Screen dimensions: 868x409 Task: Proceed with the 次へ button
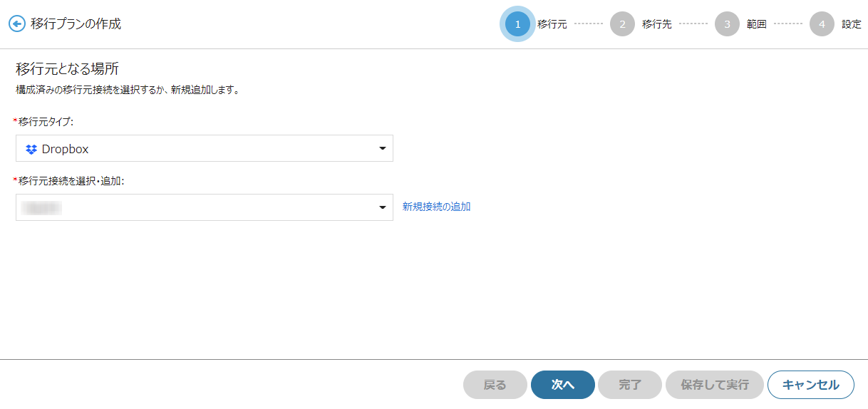click(563, 385)
